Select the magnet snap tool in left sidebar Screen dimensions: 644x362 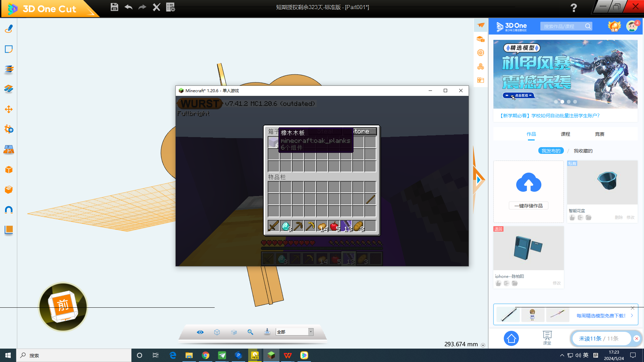[9, 210]
